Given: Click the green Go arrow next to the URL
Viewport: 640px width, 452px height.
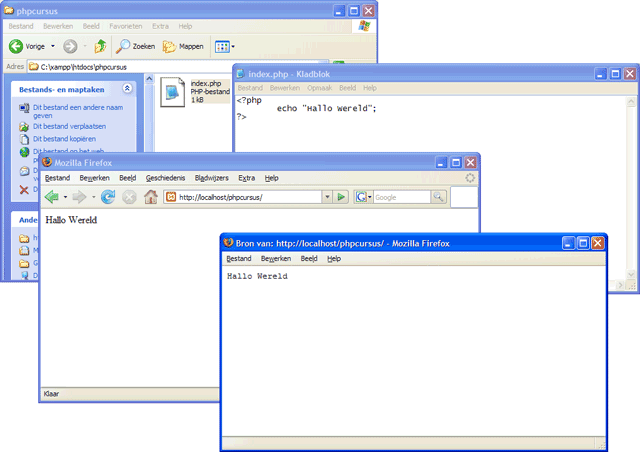Looking at the screenshot, I should point(341,197).
